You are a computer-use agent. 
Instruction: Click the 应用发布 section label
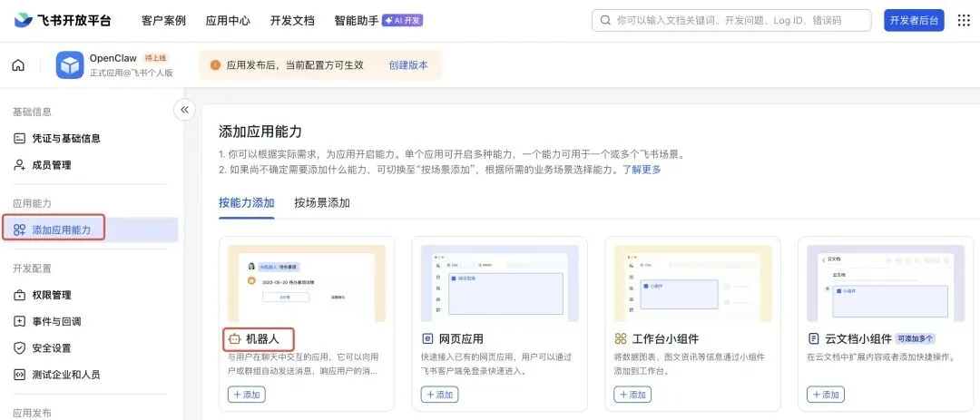pyautogui.click(x=33, y=413)
